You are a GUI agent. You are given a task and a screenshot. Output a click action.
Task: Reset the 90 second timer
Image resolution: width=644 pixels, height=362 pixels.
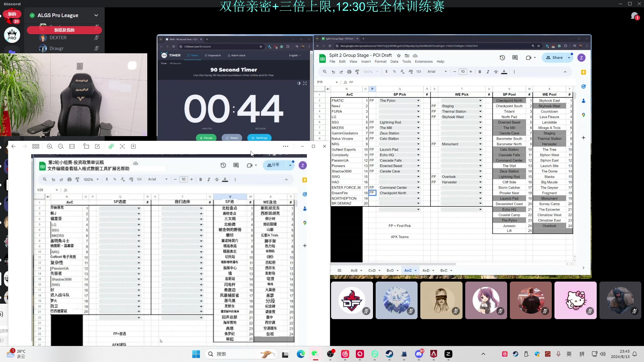click(x=232, y=138)
